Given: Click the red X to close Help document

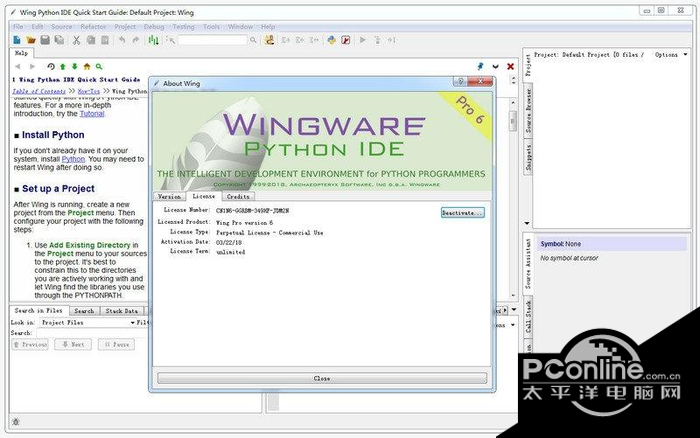Looking at the screenshot, I should [x=512, y=66].
